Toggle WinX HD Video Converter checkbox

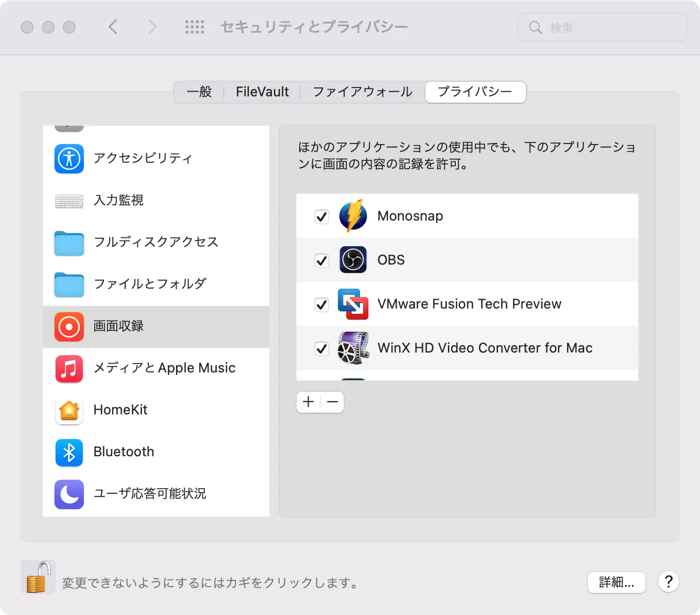[x=322, y=348]
